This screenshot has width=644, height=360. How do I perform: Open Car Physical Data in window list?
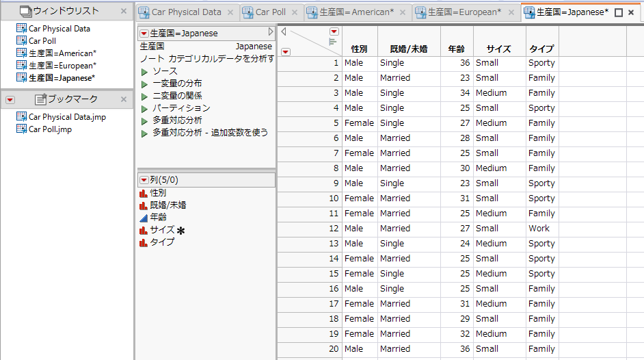tap(59, 29)
